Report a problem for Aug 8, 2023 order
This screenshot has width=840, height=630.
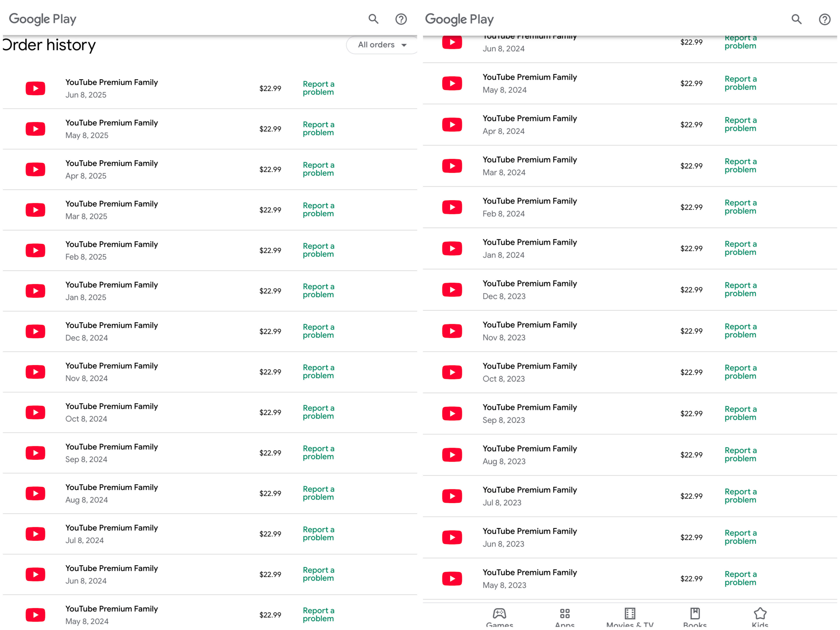(740, 454)
